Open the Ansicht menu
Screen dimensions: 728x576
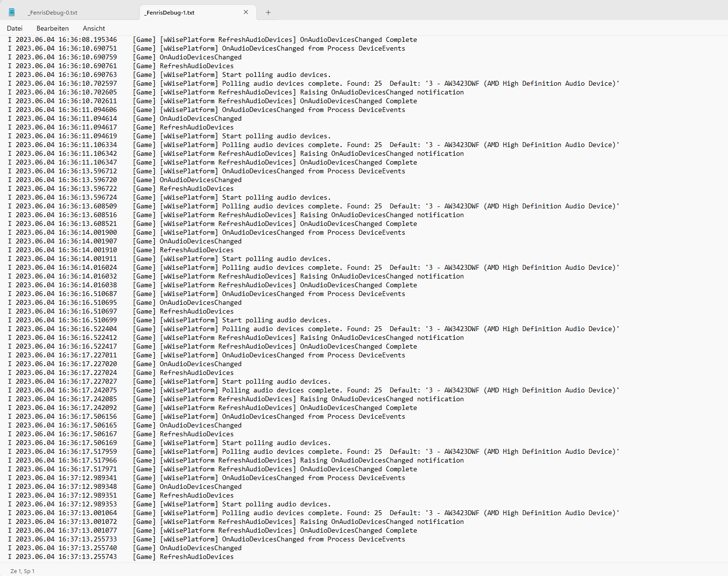(x=94, y=28)
